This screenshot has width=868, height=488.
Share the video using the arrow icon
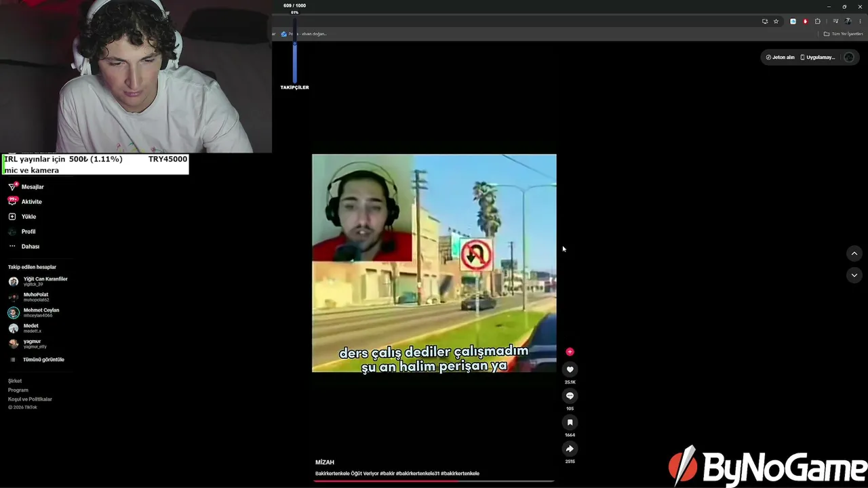(570, 449)
